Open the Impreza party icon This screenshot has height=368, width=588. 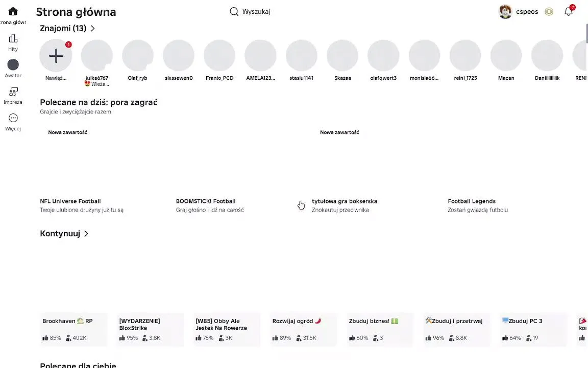[13, 91]
